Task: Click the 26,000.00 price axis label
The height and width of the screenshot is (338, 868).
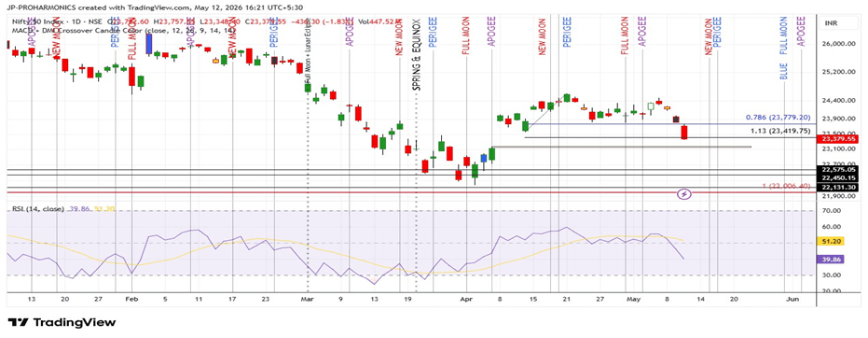Action: [839, 44]
